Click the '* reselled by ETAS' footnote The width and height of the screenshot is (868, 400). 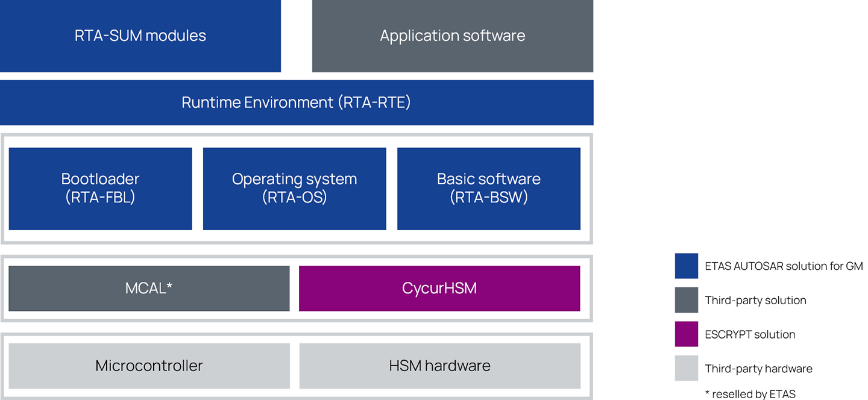click(x=750, y=394)
